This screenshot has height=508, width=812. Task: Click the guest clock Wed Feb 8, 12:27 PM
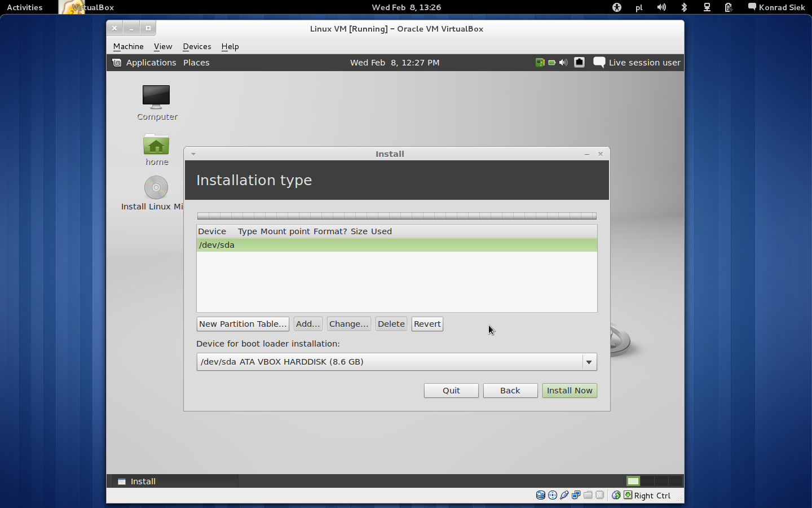click(395, 63)
